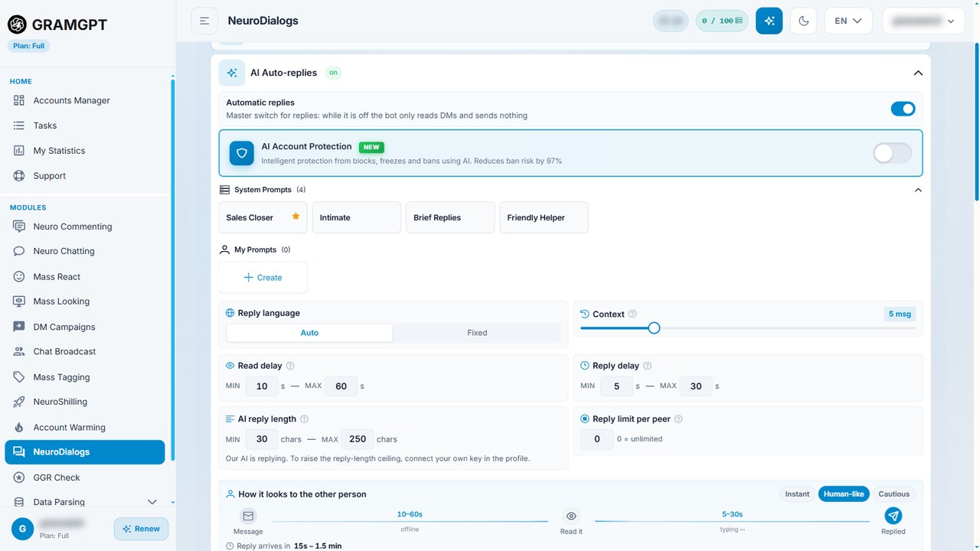Set Reply language to Fixed
Viewport: 980px width, 551px height.
pyautogui.click(x=477, y=333)
